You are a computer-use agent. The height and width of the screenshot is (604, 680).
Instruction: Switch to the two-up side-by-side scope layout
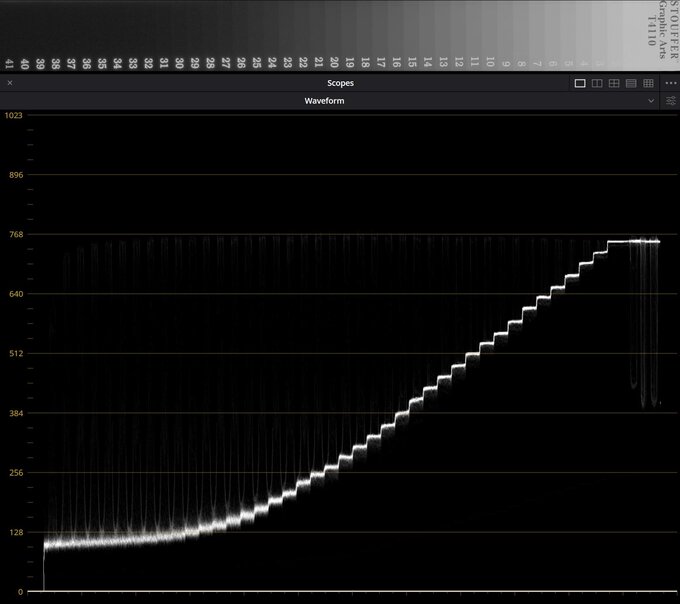tap(597, 83)
